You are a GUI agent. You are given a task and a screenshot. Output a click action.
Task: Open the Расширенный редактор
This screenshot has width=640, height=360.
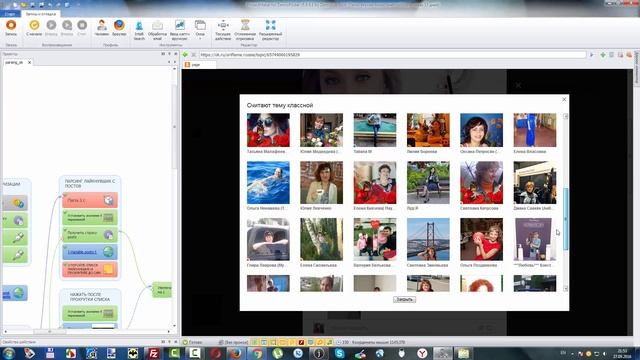270,30
